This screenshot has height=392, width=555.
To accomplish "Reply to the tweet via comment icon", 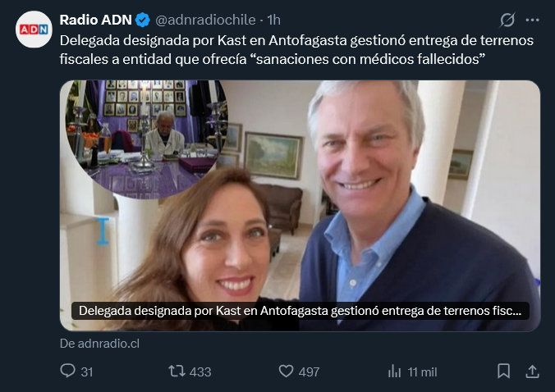I will pyautogui.click(x=67, y=371).
